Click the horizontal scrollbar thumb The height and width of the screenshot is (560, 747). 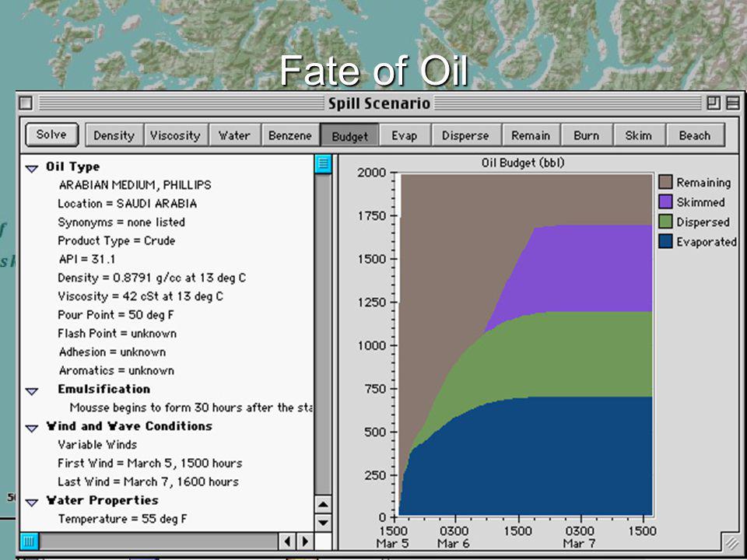click(29, 541)
